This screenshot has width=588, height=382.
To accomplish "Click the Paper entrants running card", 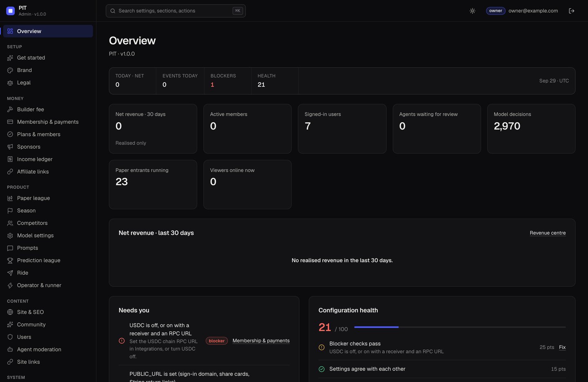I will pos(153,185).
